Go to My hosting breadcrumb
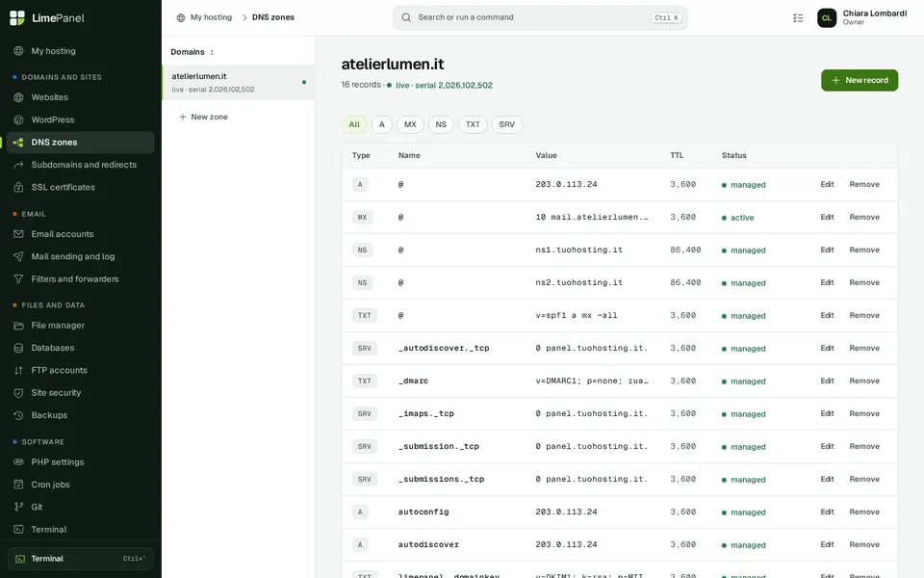 (x=211, y=17)
